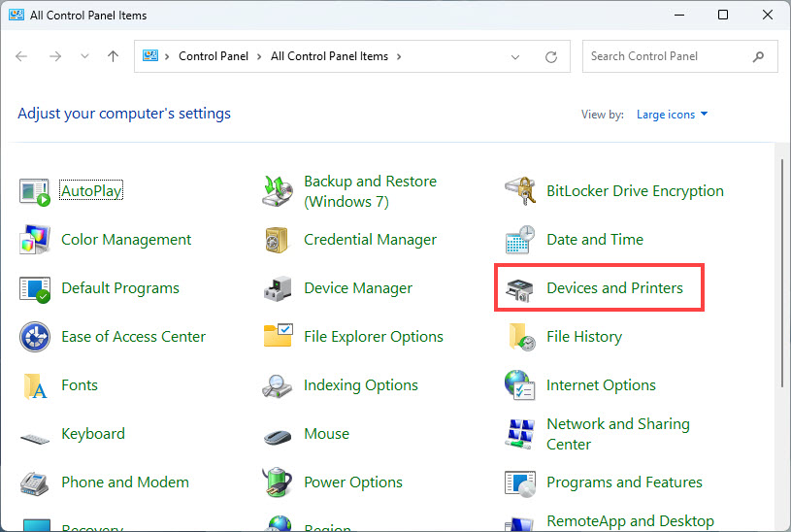This screenshot has height=532, width=791.
Task: Click the vertical scrollbar track
Action: pyautogui.click(x=782, y=447)
